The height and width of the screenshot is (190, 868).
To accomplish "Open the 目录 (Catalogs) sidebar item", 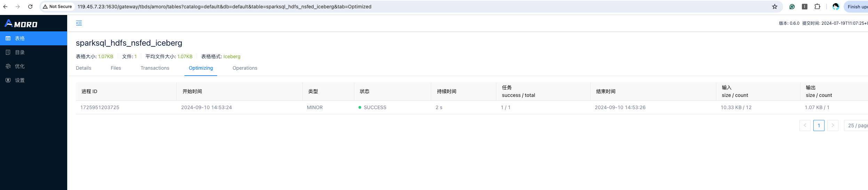I will [x=20, y=52].
